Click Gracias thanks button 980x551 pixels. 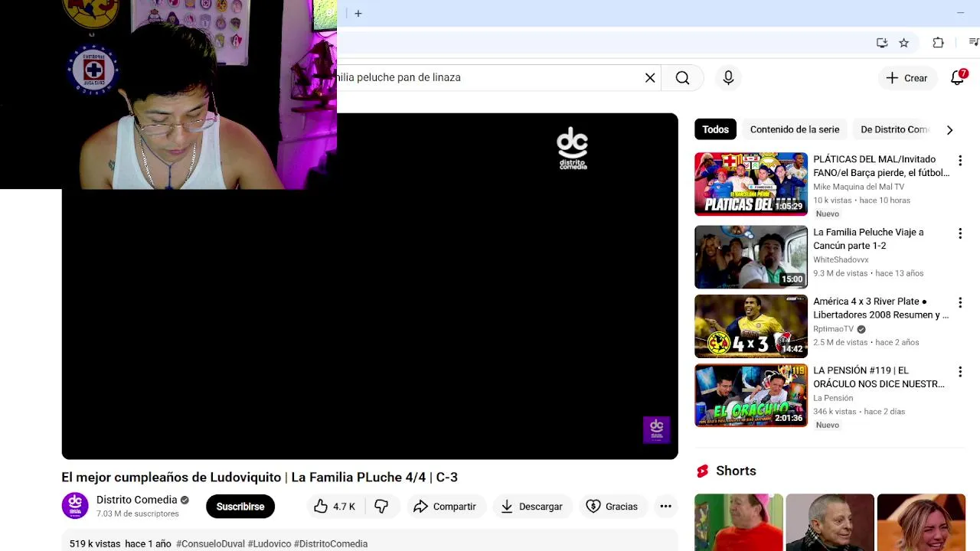[x=612, y=507]
